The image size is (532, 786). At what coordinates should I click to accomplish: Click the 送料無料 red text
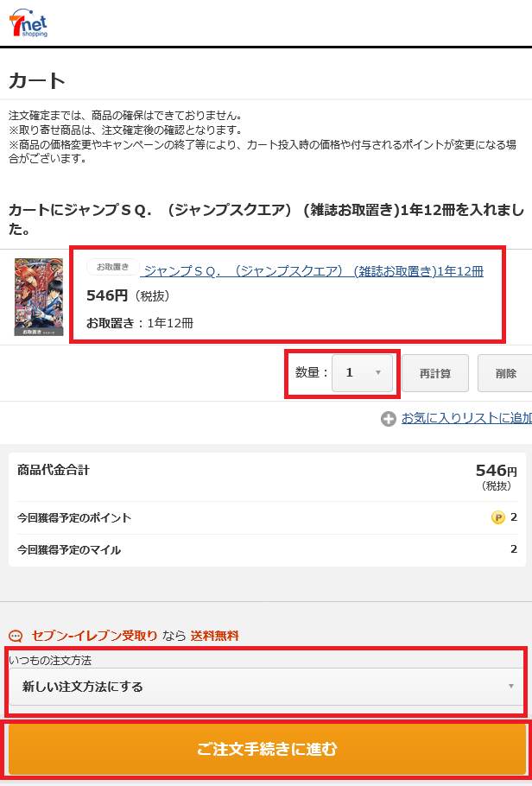(214, 636)
